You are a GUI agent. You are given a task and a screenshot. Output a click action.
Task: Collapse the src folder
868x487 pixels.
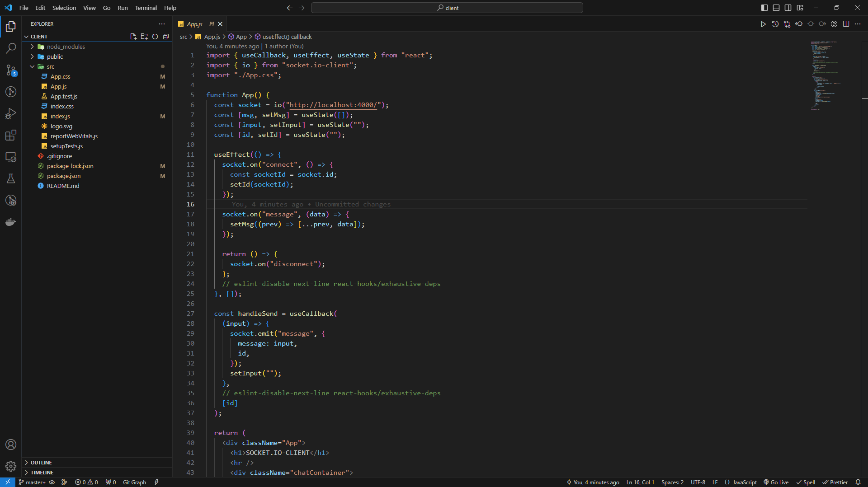(50, 66)
